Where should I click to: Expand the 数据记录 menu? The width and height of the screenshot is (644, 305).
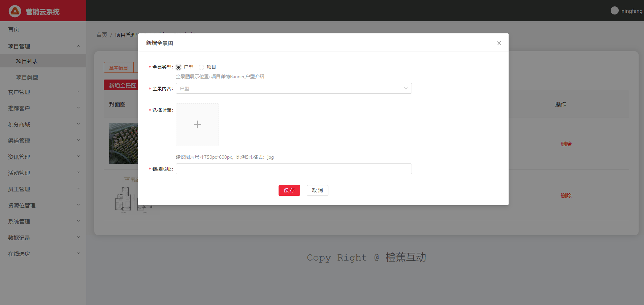click(x=43, y=238)
